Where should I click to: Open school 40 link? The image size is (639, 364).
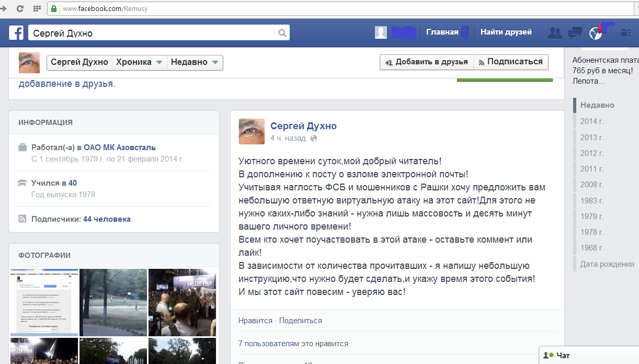[73, 183]
